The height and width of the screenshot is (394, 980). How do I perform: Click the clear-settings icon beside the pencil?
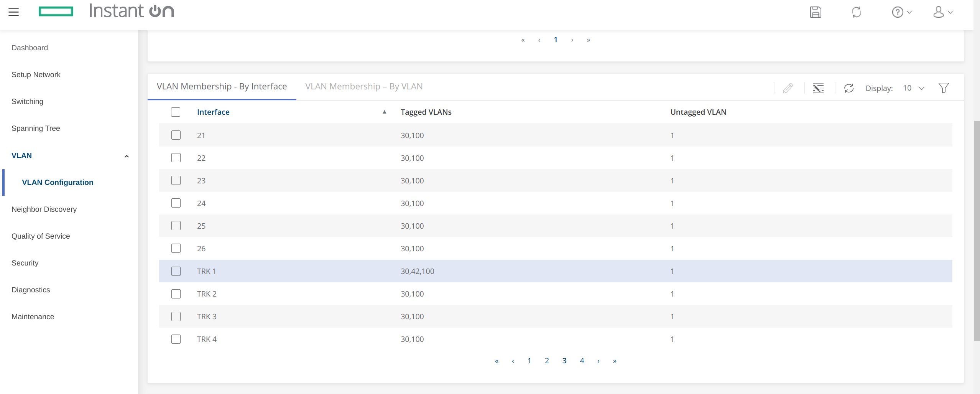pos(818,88)
